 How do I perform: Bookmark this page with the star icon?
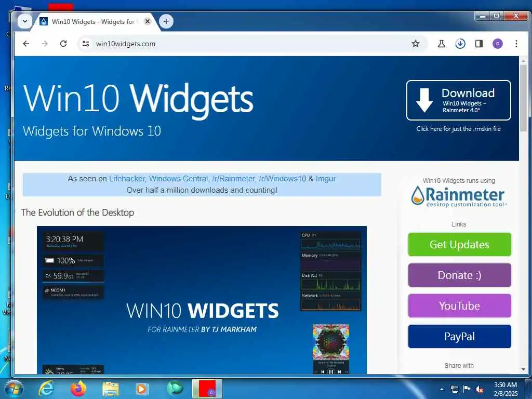click(x=415, y=44)
